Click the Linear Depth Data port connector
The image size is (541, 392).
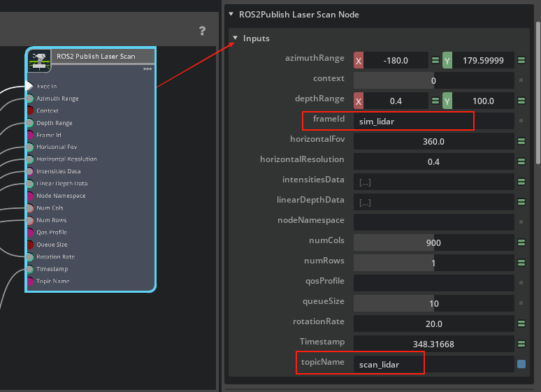30,184
